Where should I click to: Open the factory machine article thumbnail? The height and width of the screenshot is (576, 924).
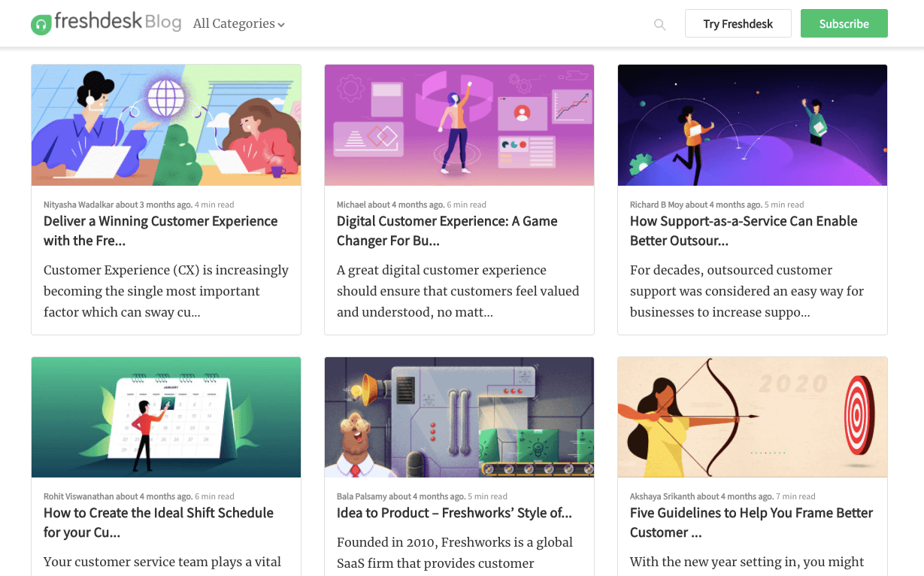(x=459, y=417)
